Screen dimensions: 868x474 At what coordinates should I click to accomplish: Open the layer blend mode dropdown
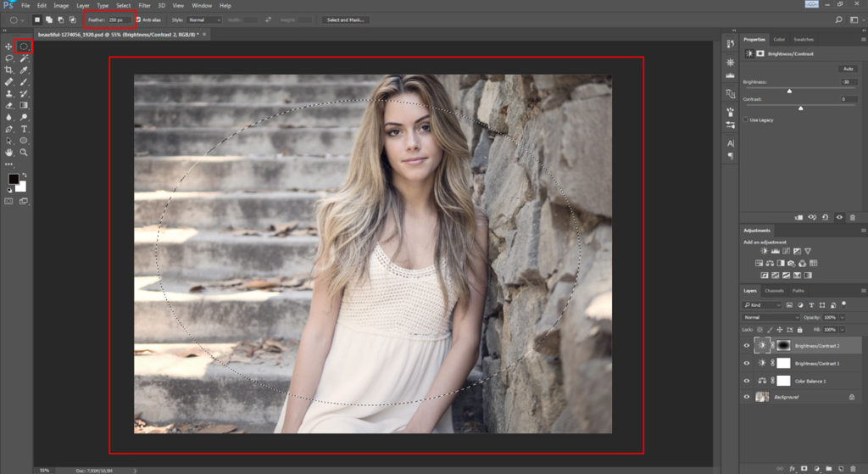pos(771,316)
